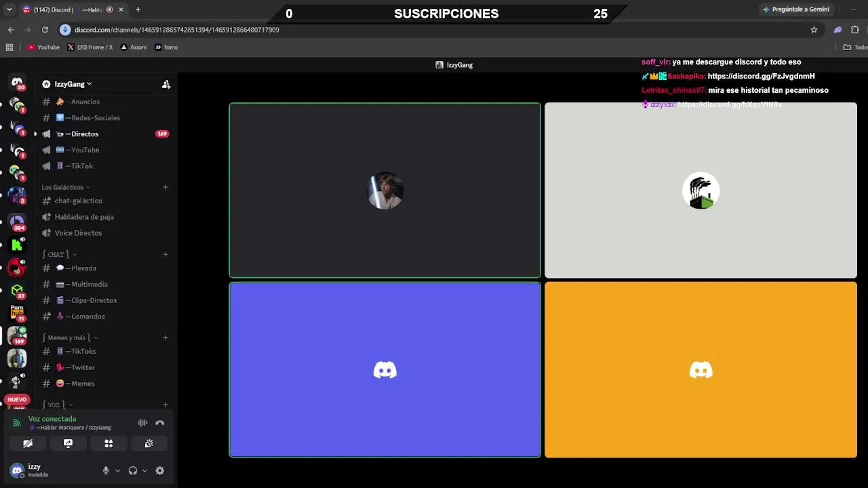Open the browser extensions puzzle icon
The image size is (868, 488).
(x=854, y=30)
